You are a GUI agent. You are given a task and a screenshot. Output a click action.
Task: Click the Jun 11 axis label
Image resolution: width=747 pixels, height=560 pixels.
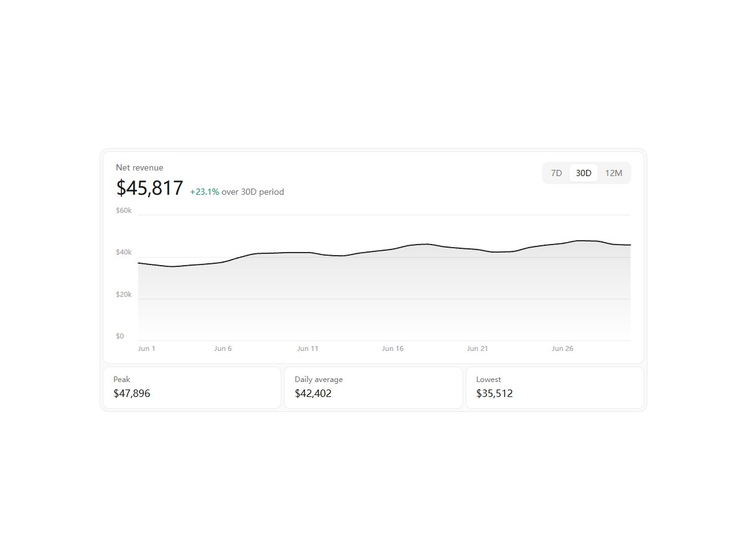(x=308, y=348)
